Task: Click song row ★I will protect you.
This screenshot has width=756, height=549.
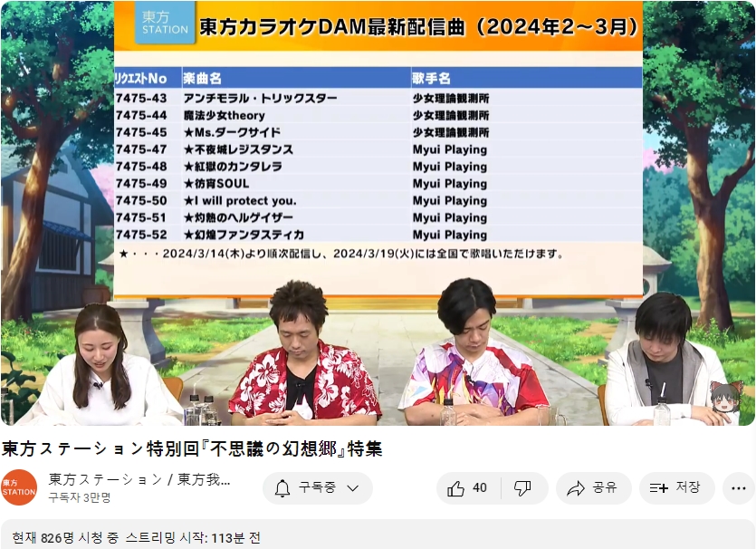Action: click(378, 201)
